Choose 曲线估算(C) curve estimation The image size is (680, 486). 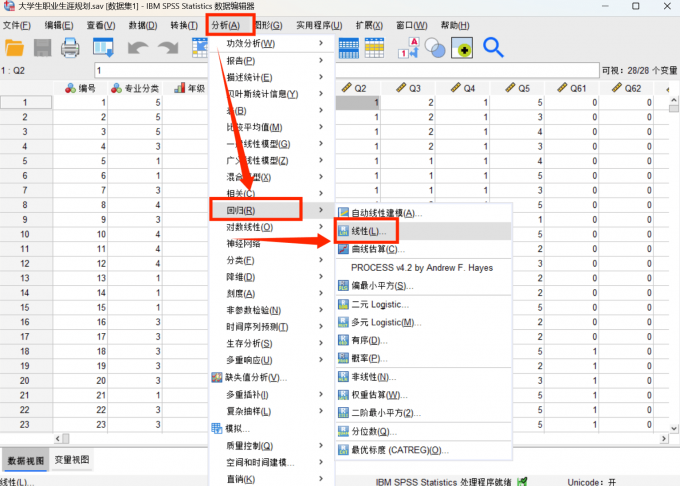[424, 249]
